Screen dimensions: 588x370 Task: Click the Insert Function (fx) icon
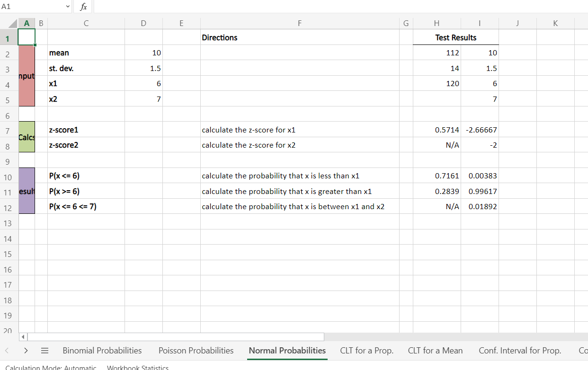83,7
